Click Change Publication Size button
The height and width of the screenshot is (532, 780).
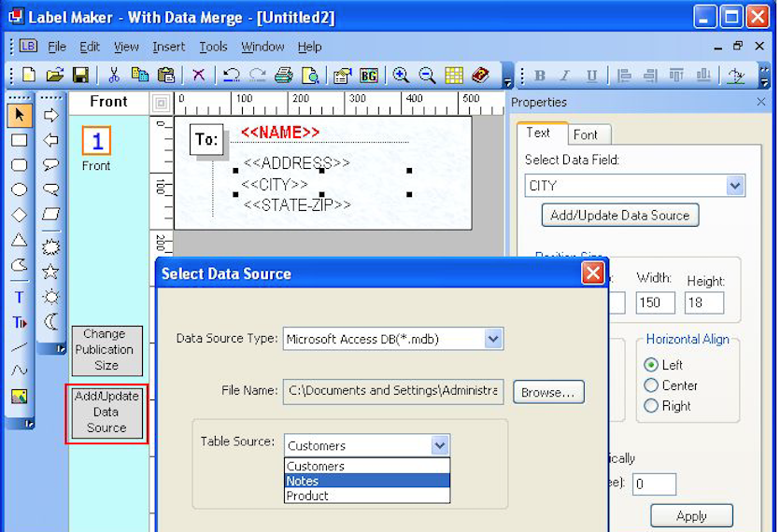pyautogui.click(x=106, y=350)
